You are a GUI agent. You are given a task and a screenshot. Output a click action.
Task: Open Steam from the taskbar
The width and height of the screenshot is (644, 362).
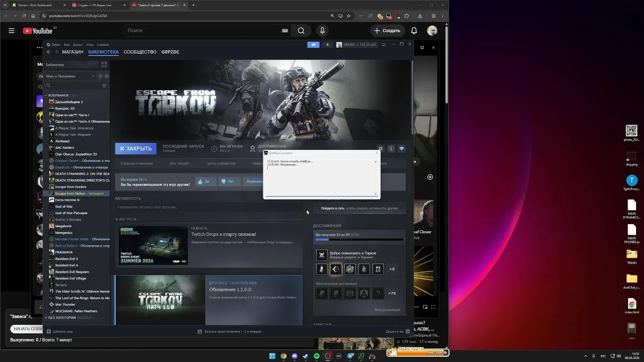305,356
